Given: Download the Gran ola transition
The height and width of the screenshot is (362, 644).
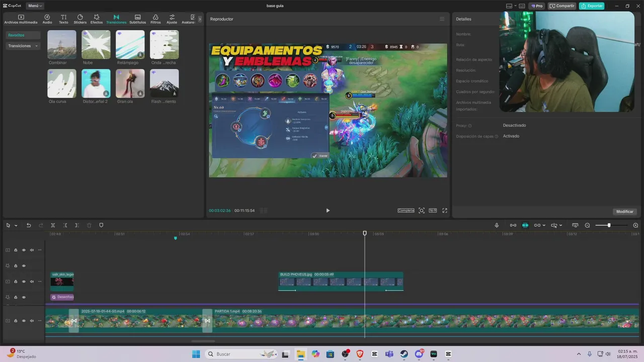Looking at the screenshot, I should coord(140,94).
